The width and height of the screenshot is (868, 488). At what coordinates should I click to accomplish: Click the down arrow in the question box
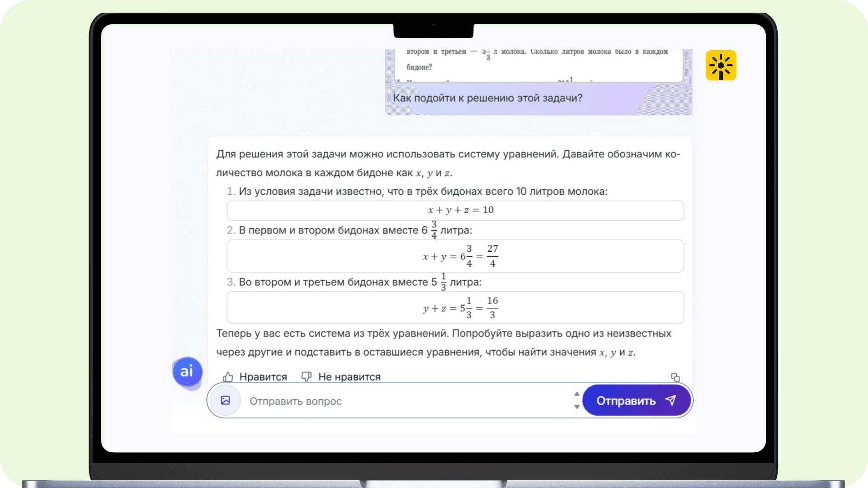coord(577,407)
